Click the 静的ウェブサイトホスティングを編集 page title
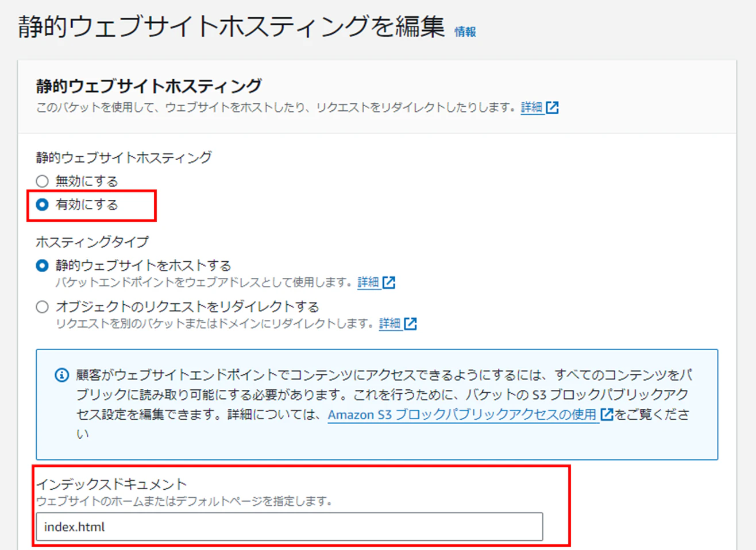The width and height of the screenshot is (756, 550). (232, 27)
